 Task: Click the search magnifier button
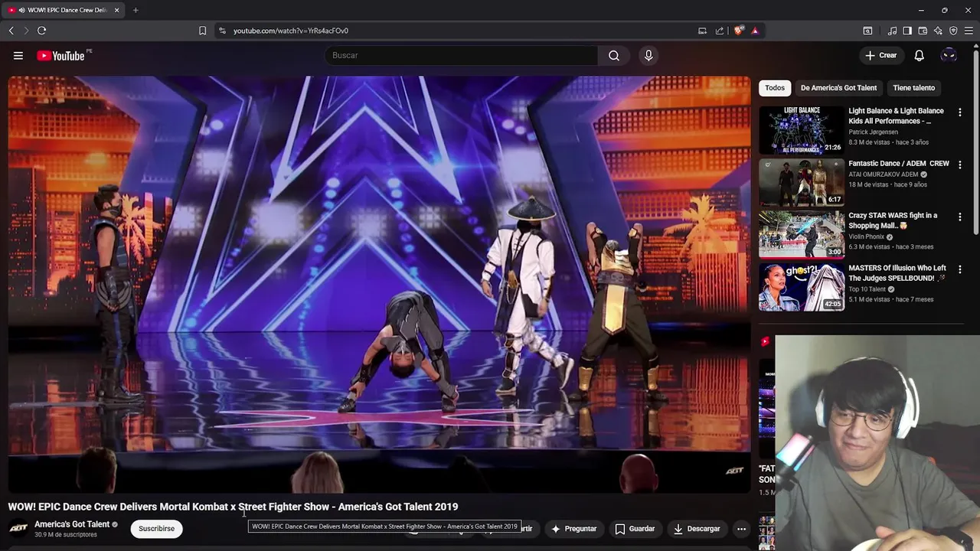click(x=614, y=55)
